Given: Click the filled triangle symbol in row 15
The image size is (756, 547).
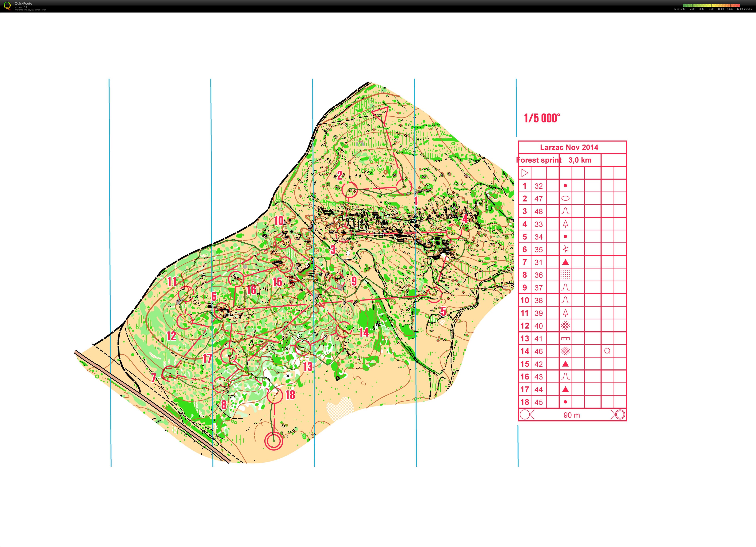Looking at the screenshot, I should [565, 364].
